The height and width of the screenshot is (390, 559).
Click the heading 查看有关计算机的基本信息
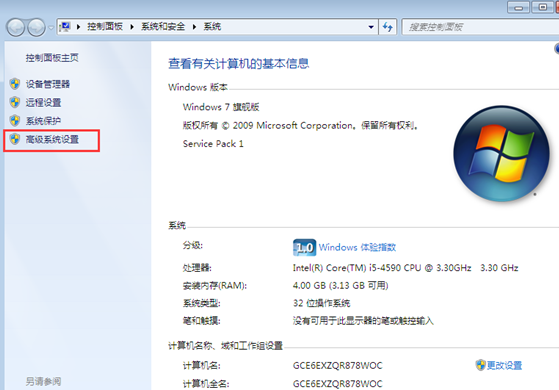tap(239, 63)
